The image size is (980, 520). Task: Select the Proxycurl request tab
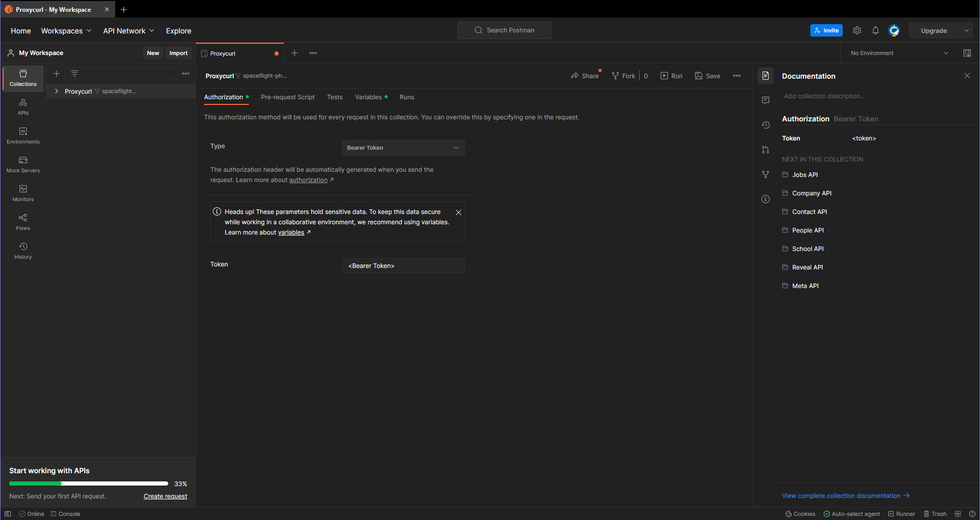240,53
